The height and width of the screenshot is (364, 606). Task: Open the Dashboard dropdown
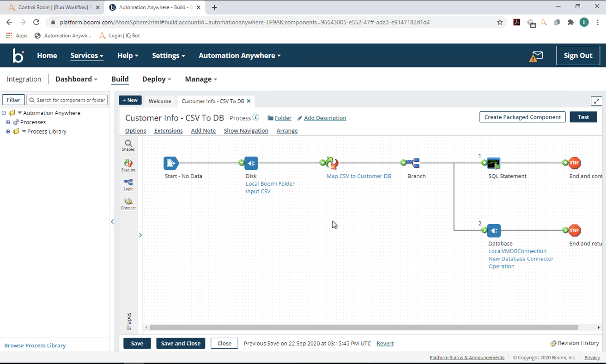(x=76, y=79)
